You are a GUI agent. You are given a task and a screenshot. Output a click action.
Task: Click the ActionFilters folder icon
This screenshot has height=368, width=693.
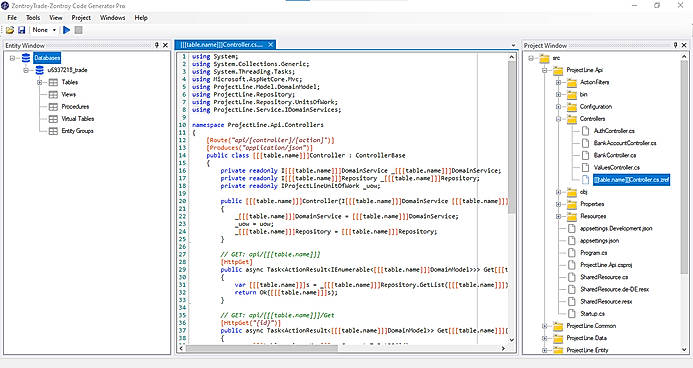click(x=572, y=82)
